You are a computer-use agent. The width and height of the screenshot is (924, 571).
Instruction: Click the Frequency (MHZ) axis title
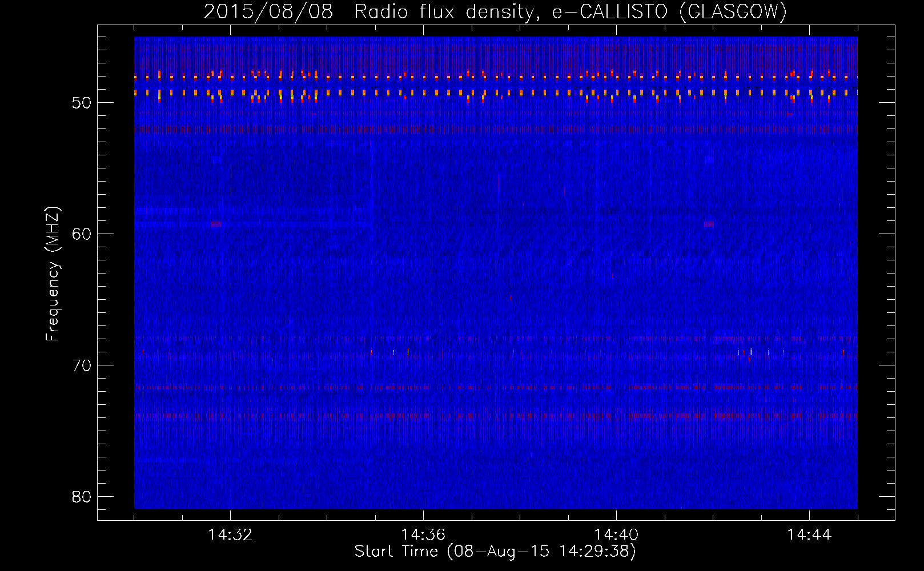pyautogui.click(x=53, y=274)
